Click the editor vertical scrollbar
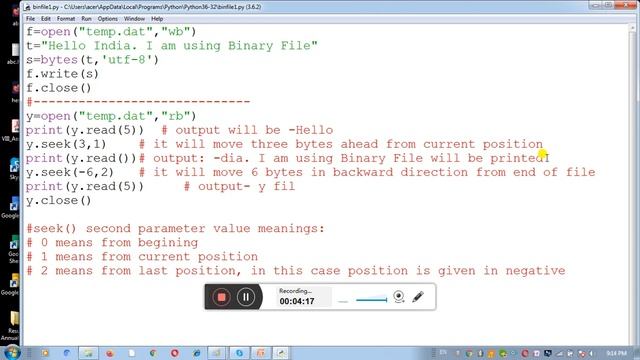640x360 pixels. pos(633,184)
